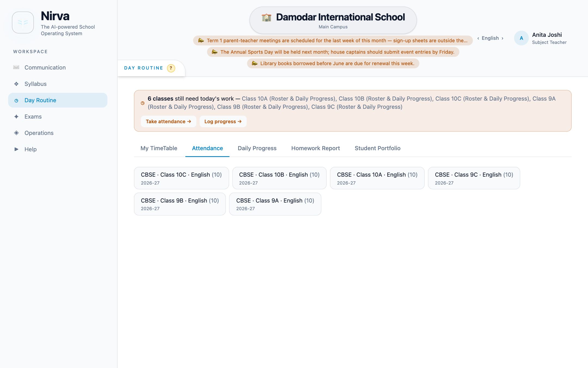This screenshot has width=588, height=368.
Task: Click the megaphone icon on Library books notice
Action: (255, 63)
